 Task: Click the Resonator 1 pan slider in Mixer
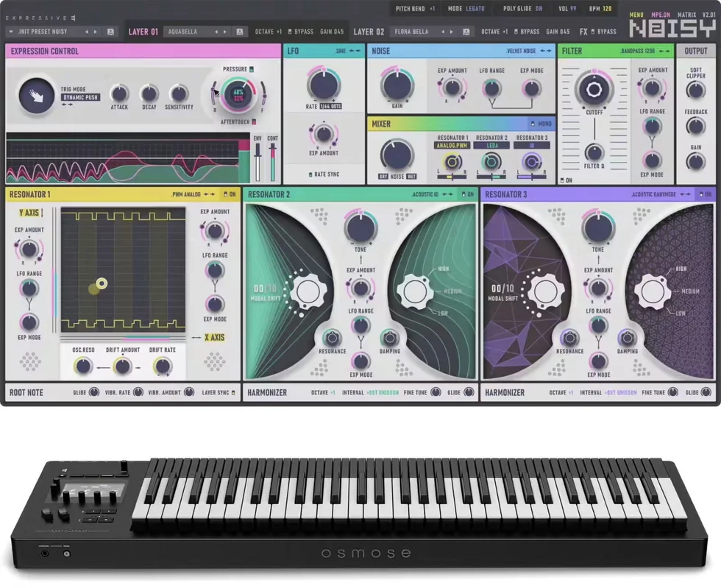452,177
